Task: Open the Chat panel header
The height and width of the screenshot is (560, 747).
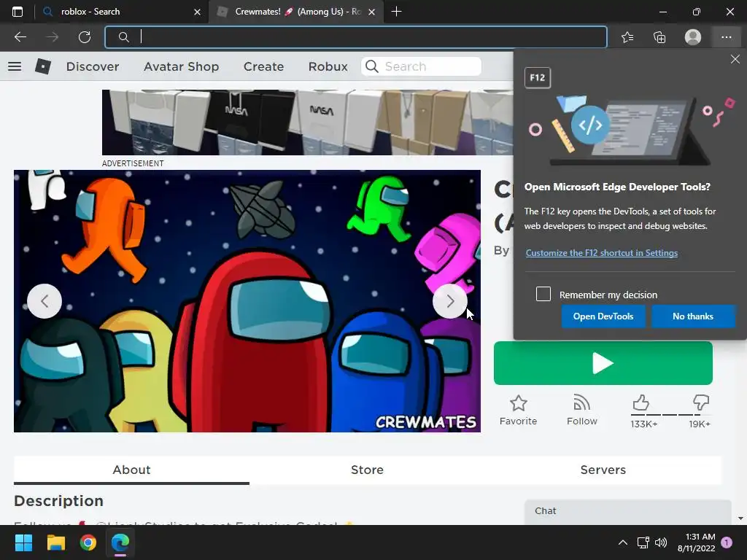Action: pyautogui.click(x=628, y=511)
